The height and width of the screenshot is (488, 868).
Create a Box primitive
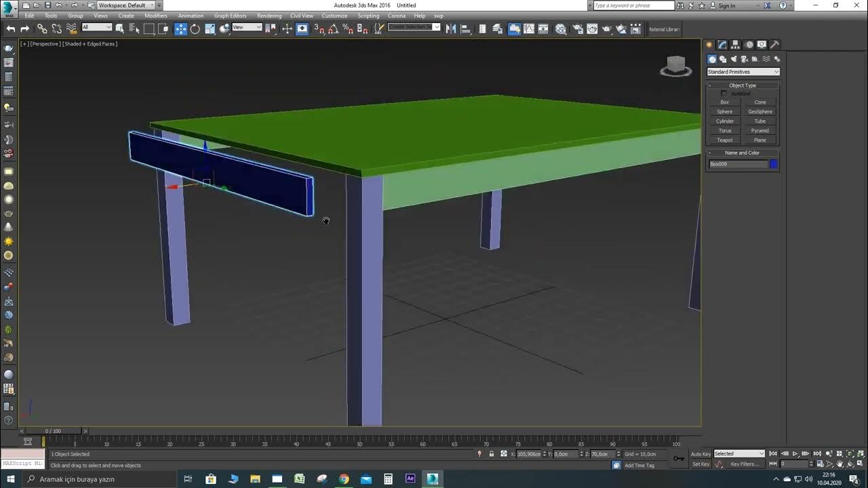click(x=725, y=102)
